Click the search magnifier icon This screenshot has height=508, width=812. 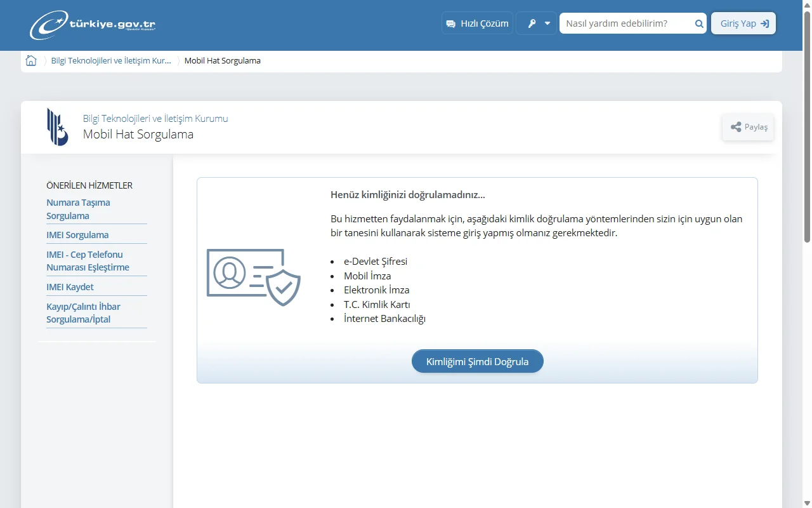tap(699, 23)
